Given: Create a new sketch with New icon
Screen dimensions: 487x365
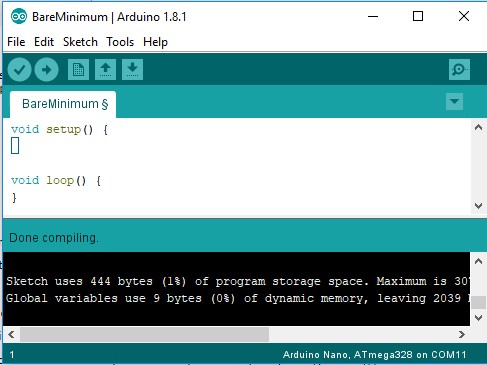Looking at the screenshot, I should (x=78, y=69).
